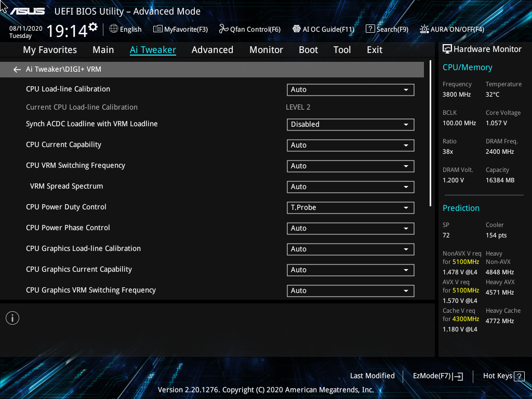The image size is (532, 399).
Task: Go back with the left arrow icon
Action: pos(17,70)
